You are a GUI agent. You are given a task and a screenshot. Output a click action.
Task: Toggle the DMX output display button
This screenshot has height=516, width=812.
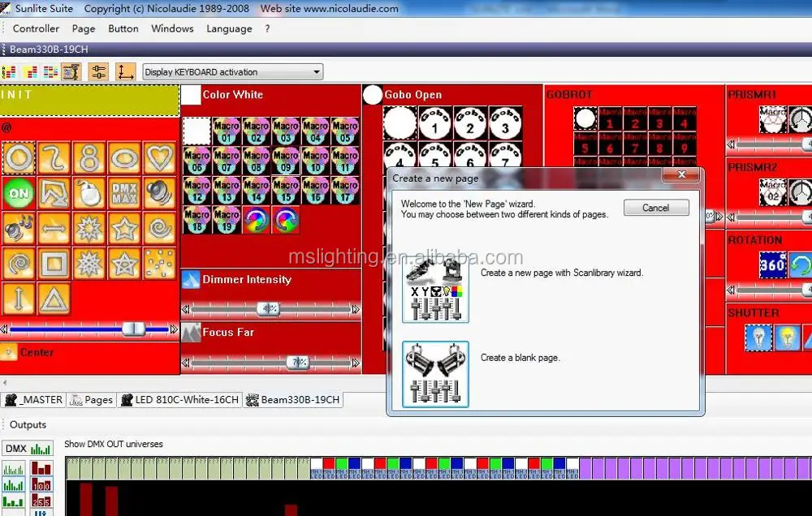pos(15,449)
